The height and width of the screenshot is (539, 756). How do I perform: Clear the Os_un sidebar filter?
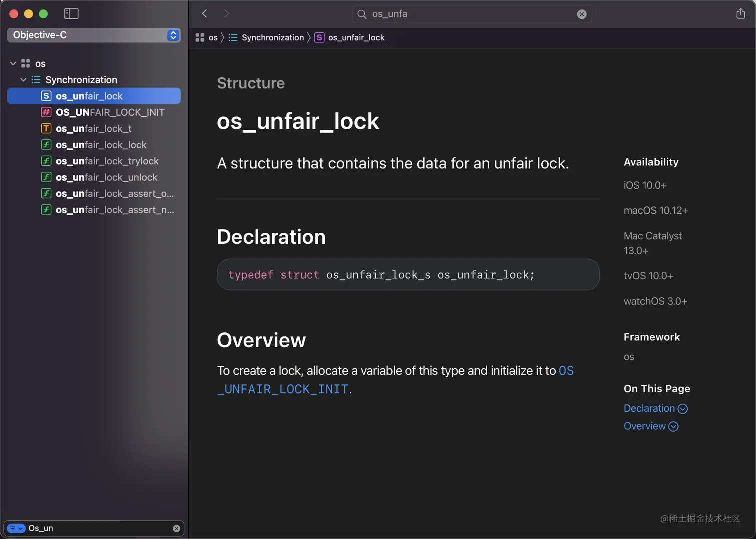click(x=176, y=528)
